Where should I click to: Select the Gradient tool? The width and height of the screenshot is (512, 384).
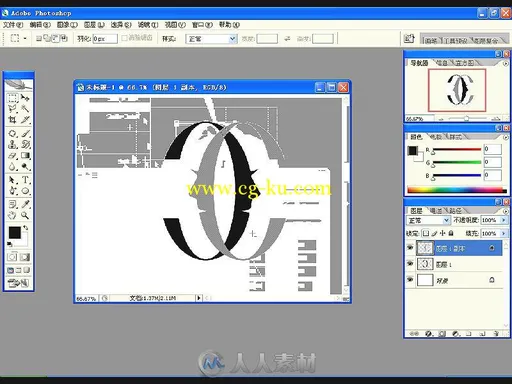pos(25,155)
